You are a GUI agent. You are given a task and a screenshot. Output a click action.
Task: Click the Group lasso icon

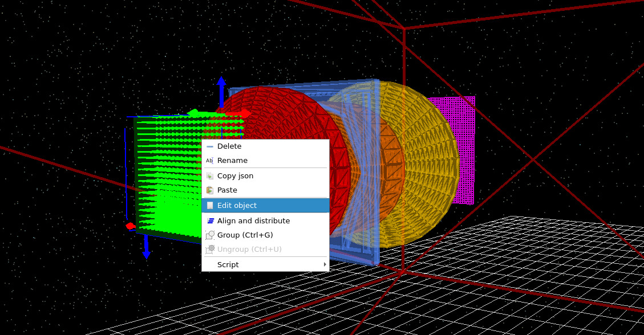[x=210, y=235]
